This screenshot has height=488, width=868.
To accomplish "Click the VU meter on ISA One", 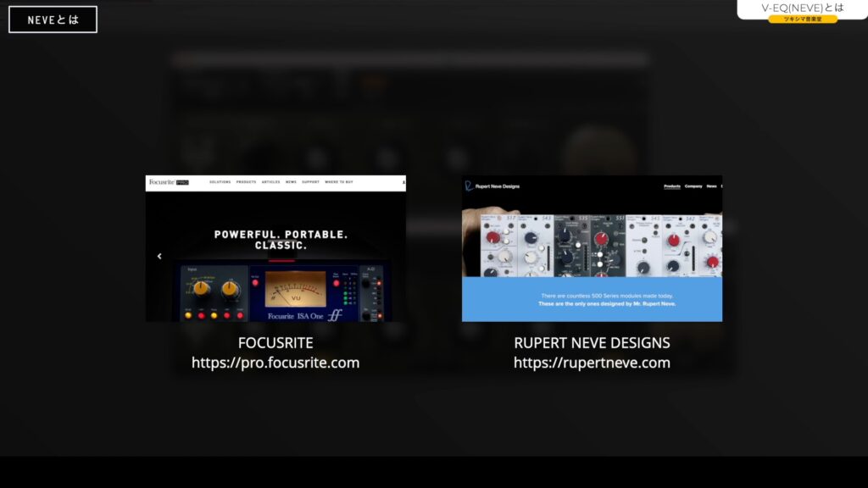I will click(x=296, y=289).
